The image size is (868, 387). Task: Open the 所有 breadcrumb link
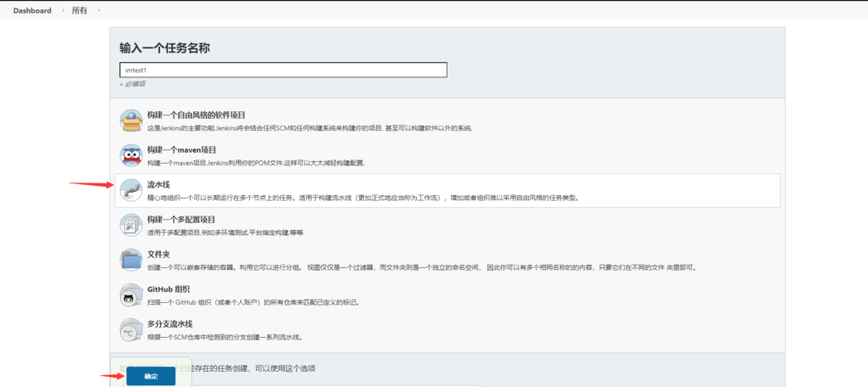click(x=79, y=10)
